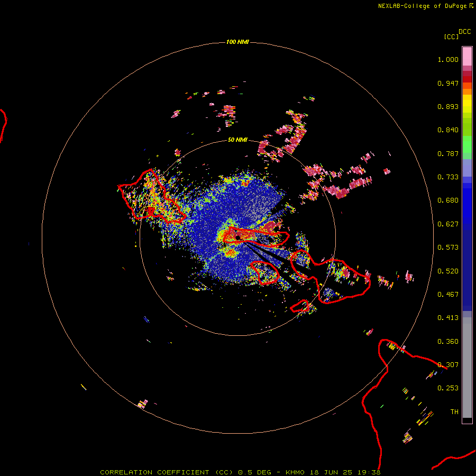The image size is (476, 476).
Task: Click the TH threshold label
Action: tap(454, 412)
